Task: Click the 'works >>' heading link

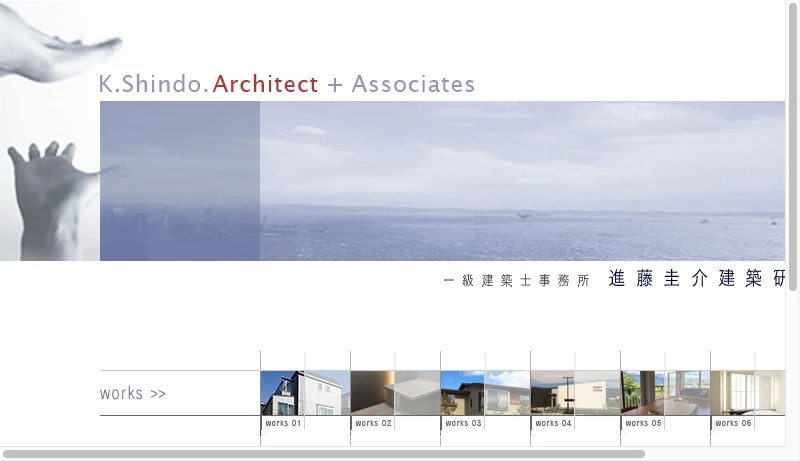Action: pos(133,393)
